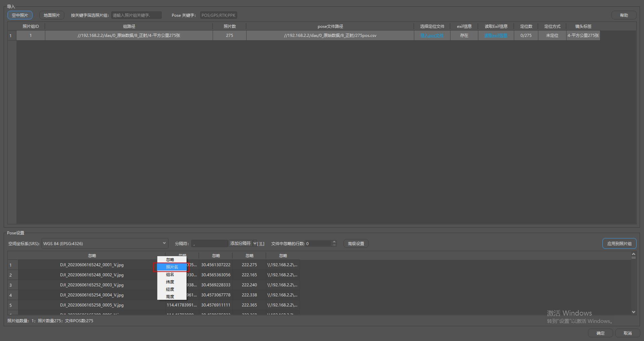Click the group path cell 4-平方公里275张
This screenshot has height=341, width=644.
[x=129, y=36]
